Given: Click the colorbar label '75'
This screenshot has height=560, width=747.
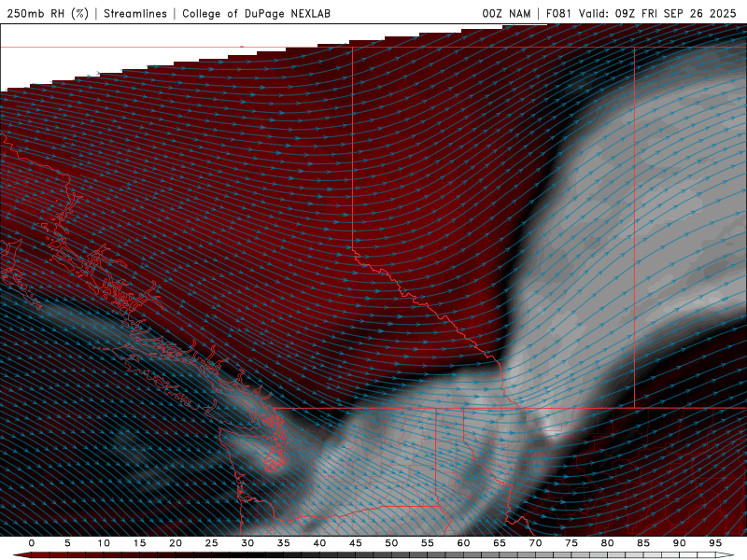Looking at the screenshot, I should [x=571, y=543].
